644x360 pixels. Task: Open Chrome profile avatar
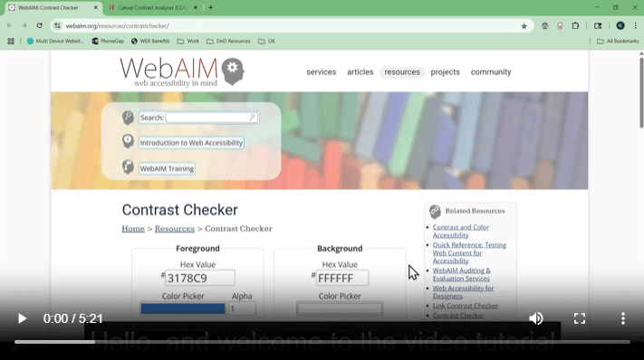click(620, 26)
